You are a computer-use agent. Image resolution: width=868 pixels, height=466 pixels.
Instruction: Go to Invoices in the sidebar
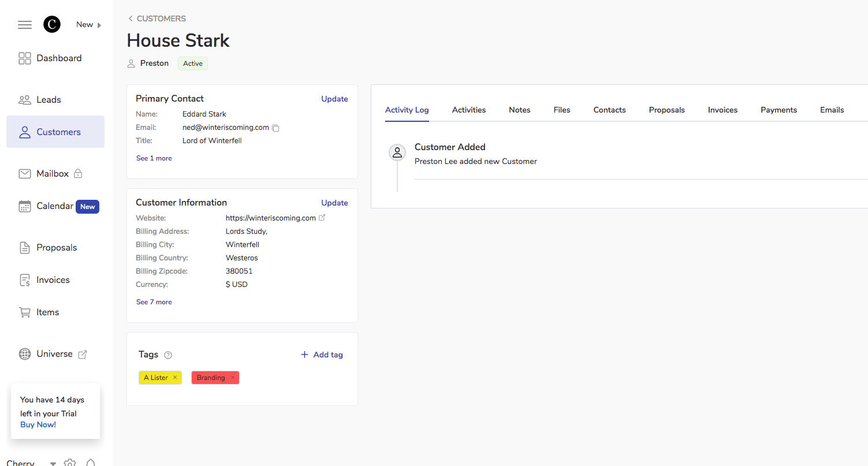pos(53,280)
